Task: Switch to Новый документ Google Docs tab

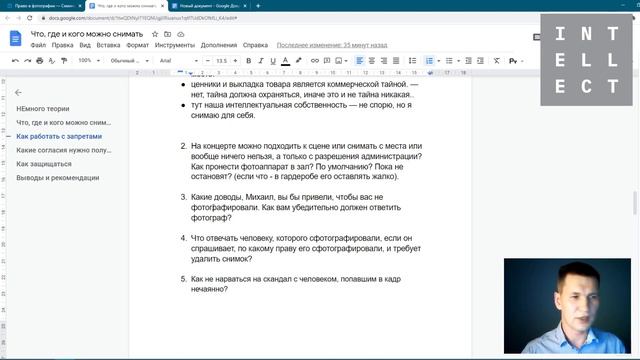Action: (x=209, y=6)
